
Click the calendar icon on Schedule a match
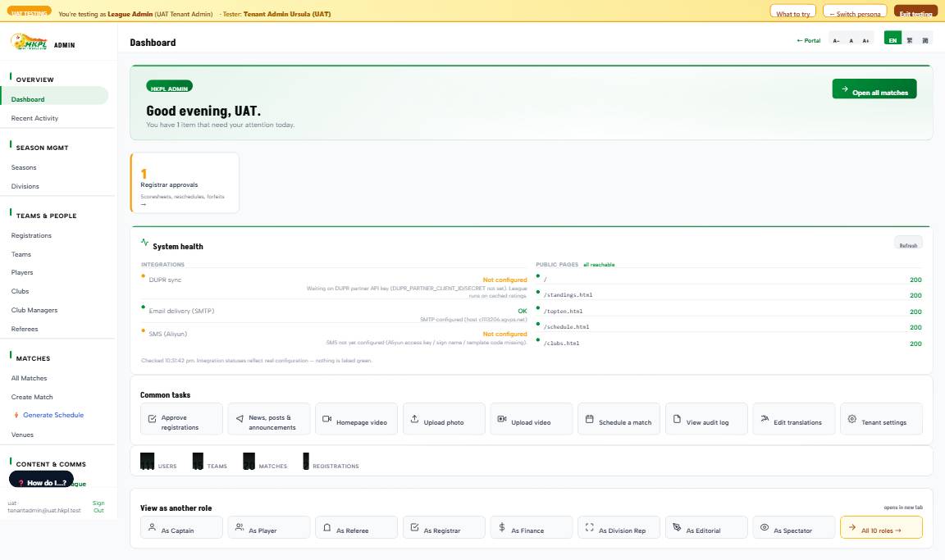pyautogui.click(x=590, y=418)
